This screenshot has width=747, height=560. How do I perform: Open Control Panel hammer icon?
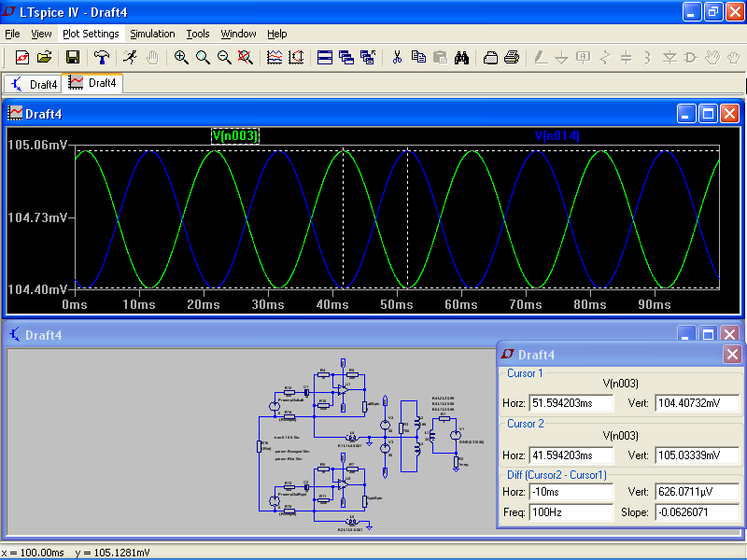pyautogui.click(x=101, y=58)
